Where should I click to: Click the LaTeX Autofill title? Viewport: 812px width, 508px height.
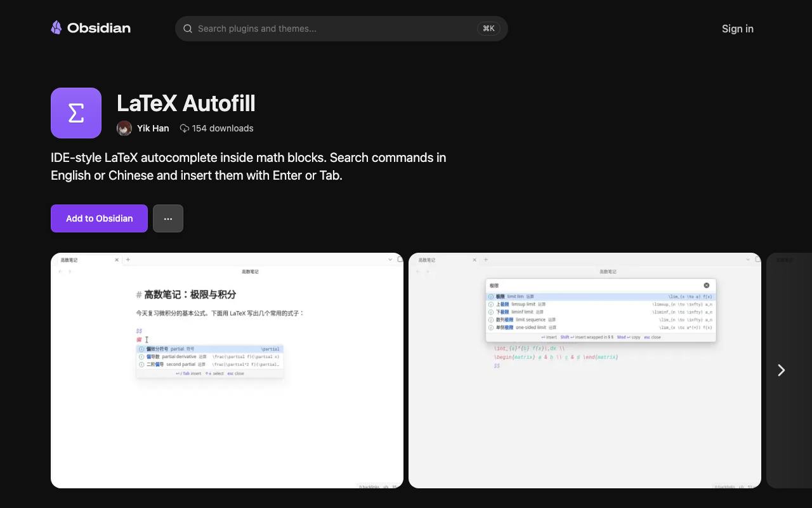coord(186,103)
